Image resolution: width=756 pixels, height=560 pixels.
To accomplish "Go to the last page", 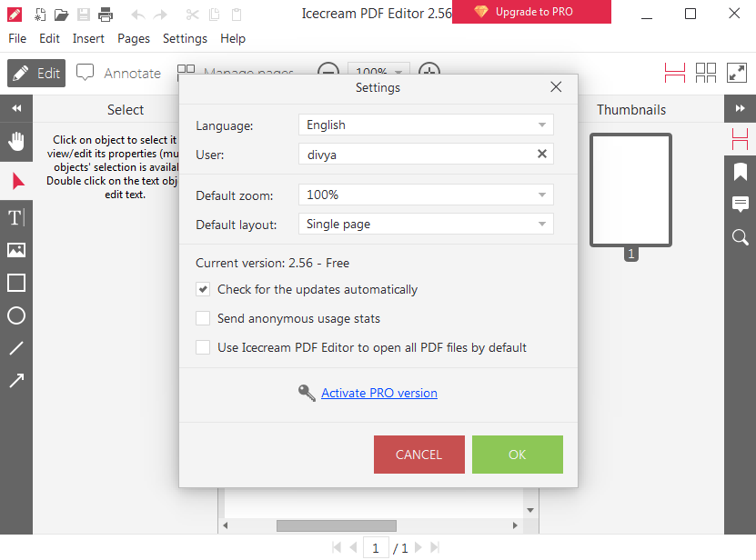I will pos(435,547).
